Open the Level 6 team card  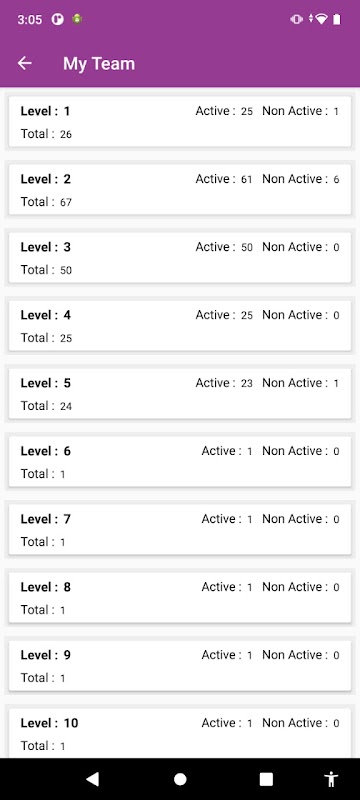180,461
